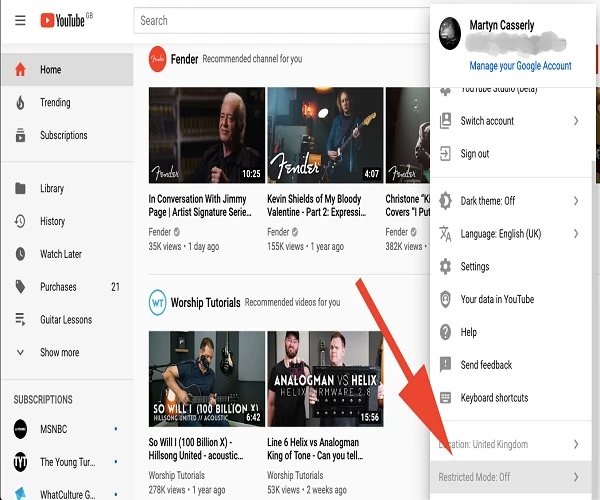The height and width of the screenshot is (500, 600).
Task: Click the Search input field
Action: [x=282, y=20]
